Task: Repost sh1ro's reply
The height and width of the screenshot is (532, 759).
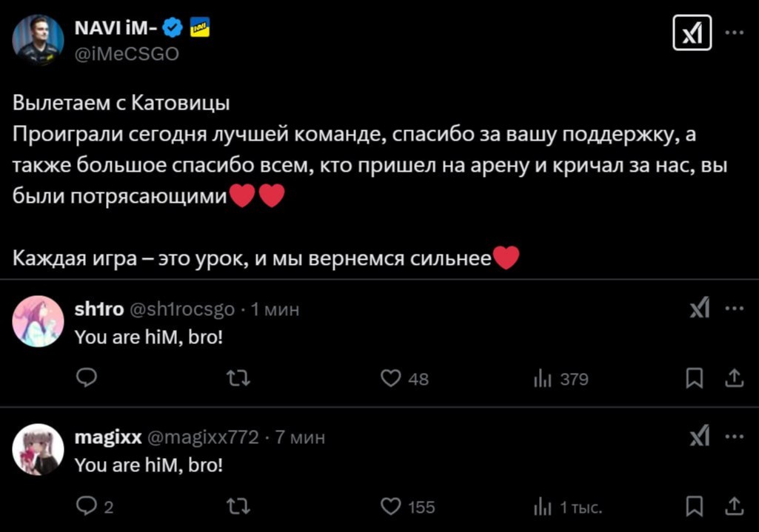Action: click(238, 379)
